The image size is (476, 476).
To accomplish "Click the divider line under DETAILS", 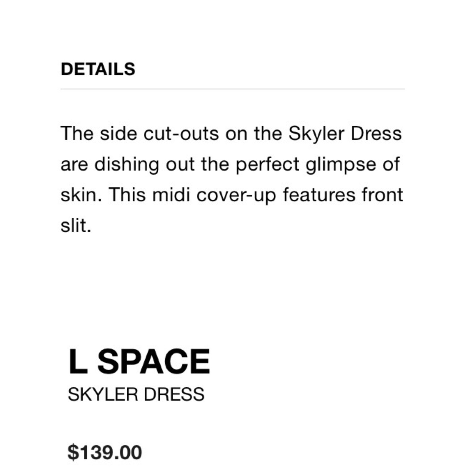I will [232, 89].
